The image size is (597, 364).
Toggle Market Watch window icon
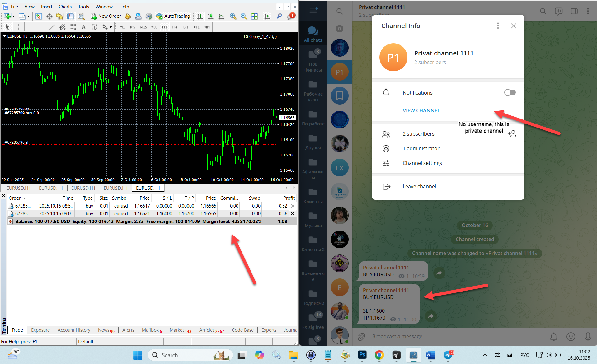tap(39, 16)
